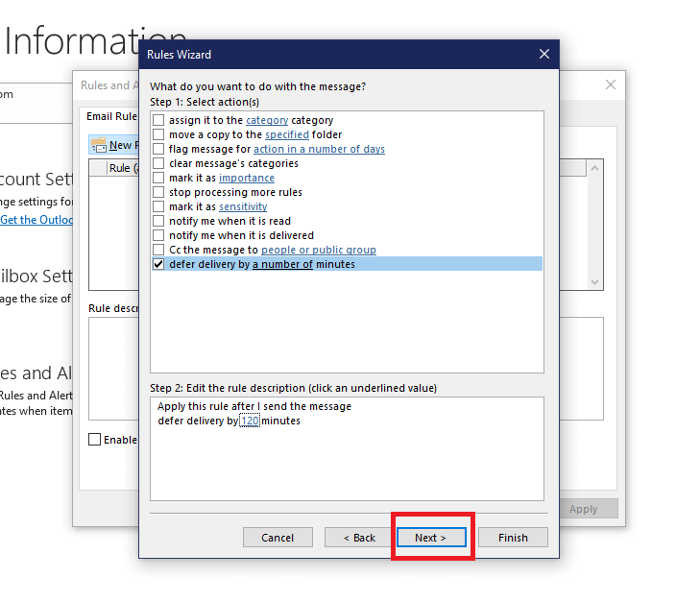Open the 'specified' folder link
This screenshot has width=700, height=602.
[x=287, y=134]
